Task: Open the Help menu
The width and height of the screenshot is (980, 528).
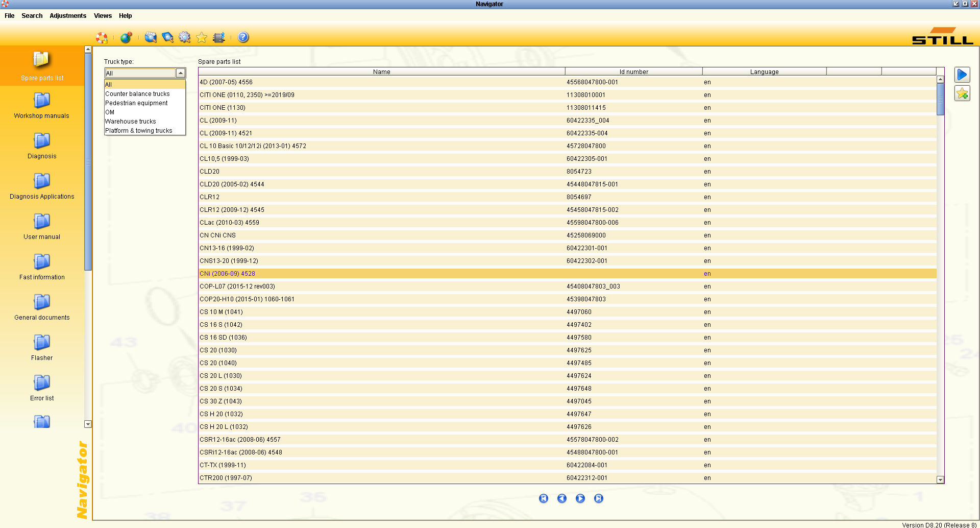Action: (x=126, y=16)
